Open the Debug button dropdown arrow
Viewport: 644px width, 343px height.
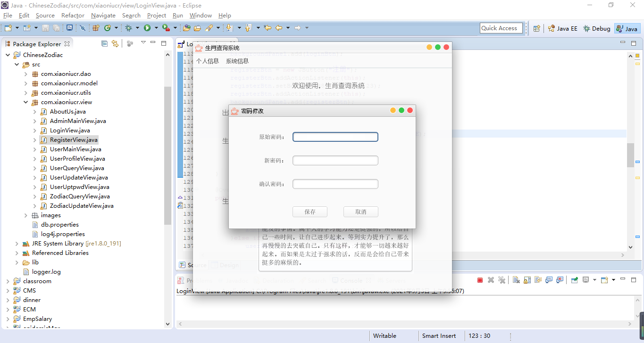[137, 28]
